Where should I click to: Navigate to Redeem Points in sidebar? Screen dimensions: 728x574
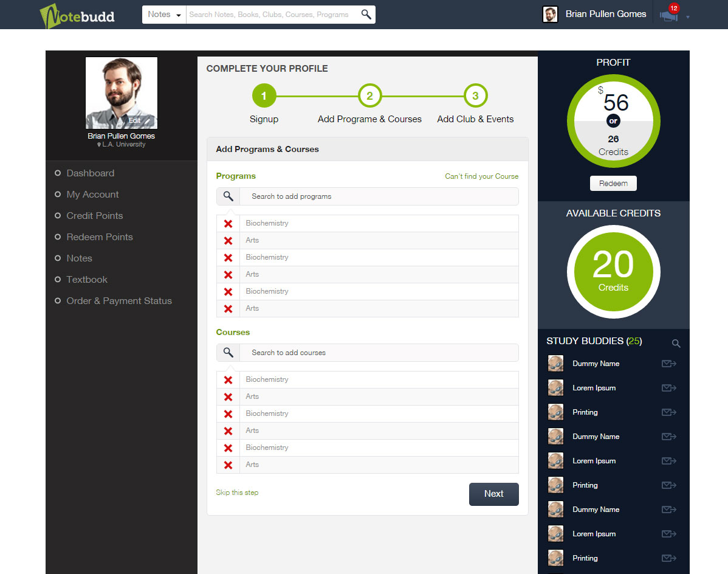[x=99, y=237]
